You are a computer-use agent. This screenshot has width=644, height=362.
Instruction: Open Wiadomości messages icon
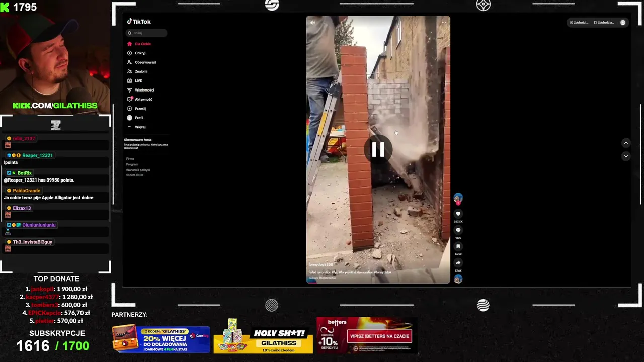129,90
